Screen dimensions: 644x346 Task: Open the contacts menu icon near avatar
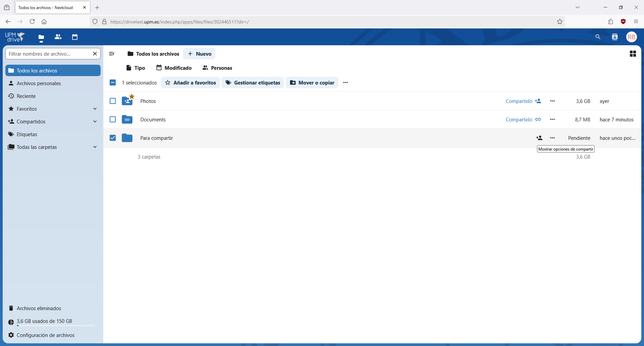(615, 37)
